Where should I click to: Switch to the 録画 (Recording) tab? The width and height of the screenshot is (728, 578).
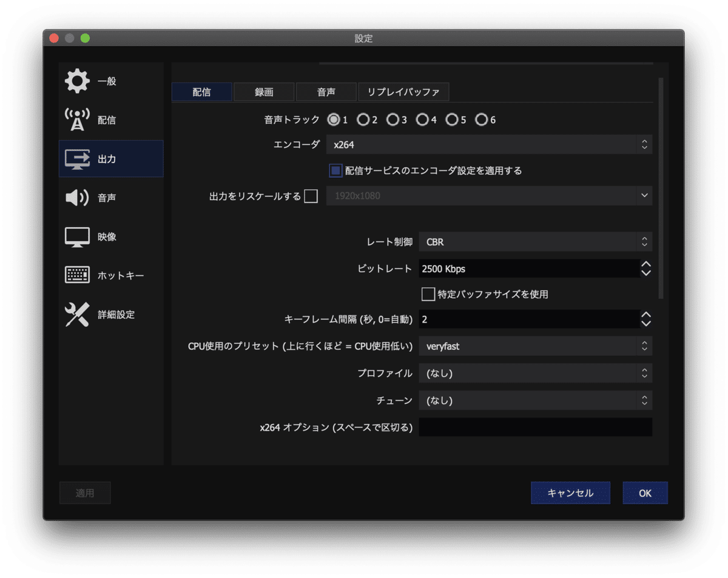pyautogui.click(x=263, y=92)
